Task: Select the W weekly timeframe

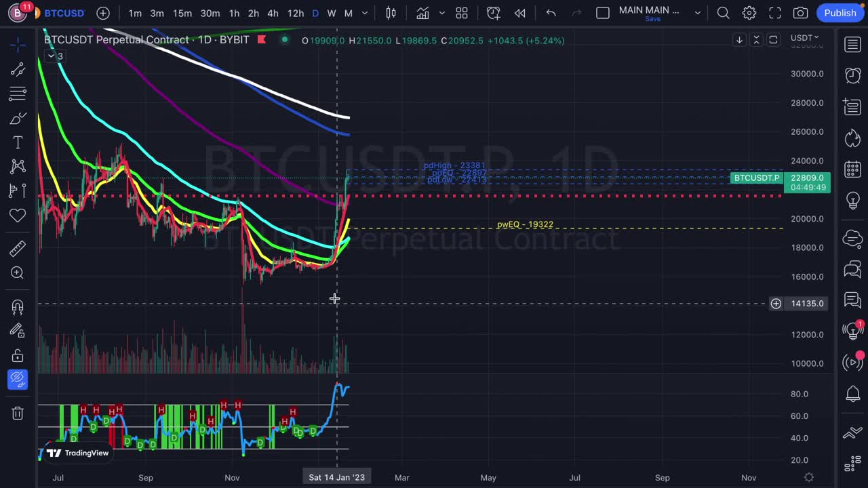Action: pyautogui.click(x=332, y=13)
